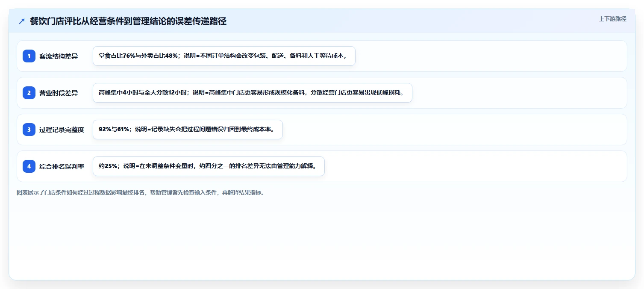
Task: Click the title 餐饮门店评比从经营条件到管理结论的误差传递路径
Action: 128,21
